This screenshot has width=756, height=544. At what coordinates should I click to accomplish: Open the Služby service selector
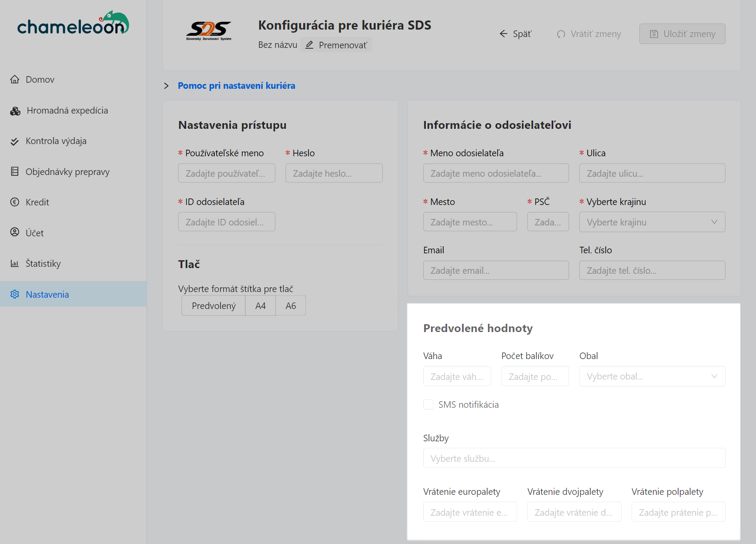[574, 458]
